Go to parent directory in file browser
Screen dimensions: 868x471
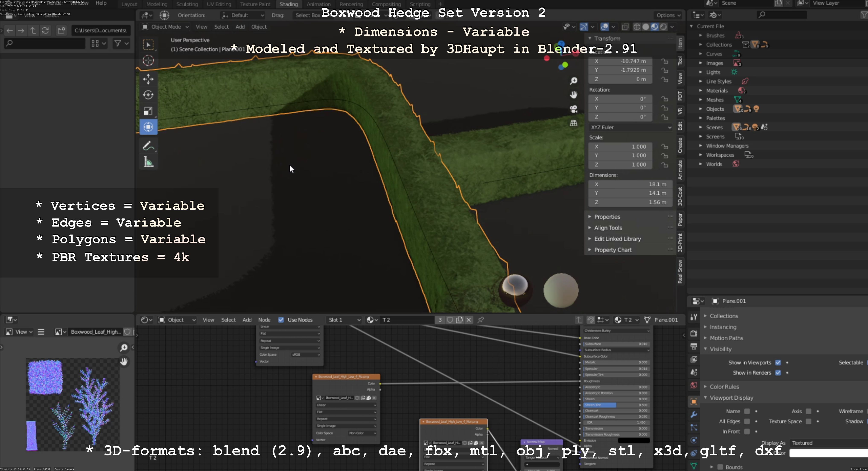(33, 31)
